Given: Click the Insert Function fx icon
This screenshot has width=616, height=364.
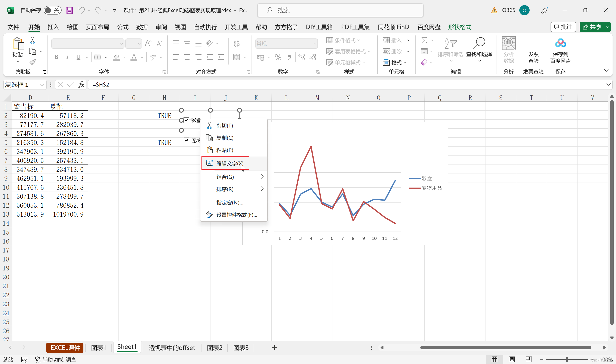Looking at the screenshot, I should click(81, 85).
